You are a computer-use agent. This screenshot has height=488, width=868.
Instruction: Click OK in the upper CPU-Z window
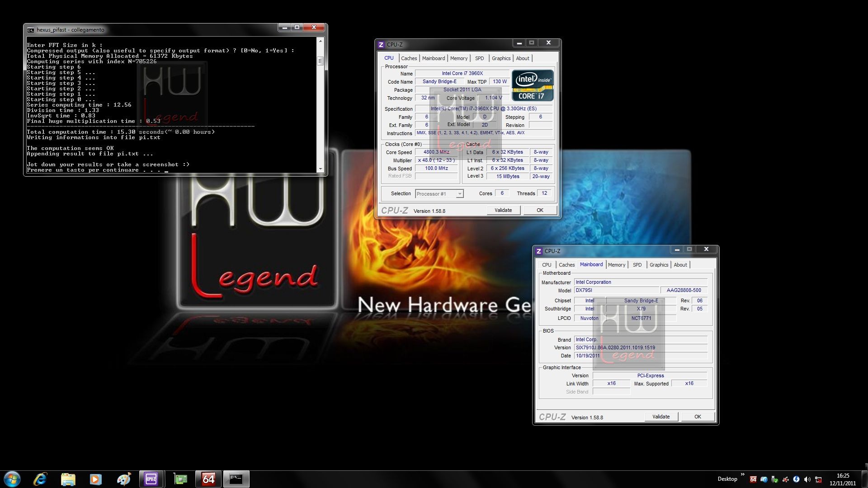point(540,210)
